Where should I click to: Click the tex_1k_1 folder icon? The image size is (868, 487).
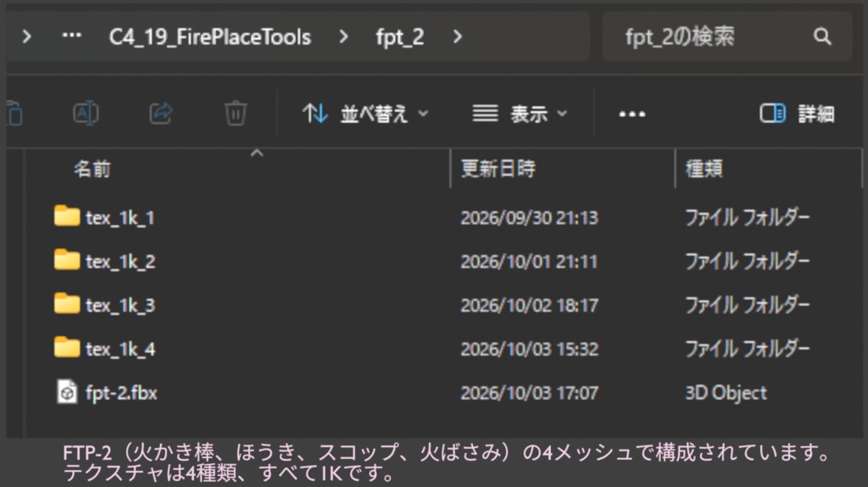[67, 216]
